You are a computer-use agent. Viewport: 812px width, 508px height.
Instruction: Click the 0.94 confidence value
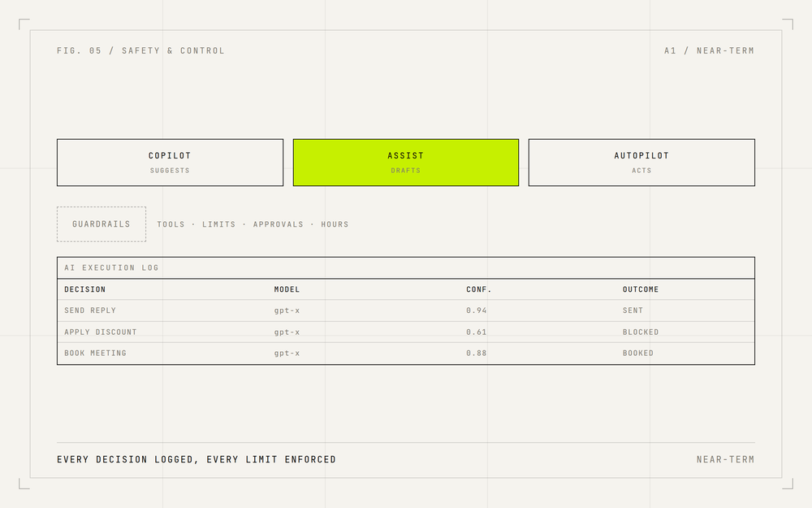(x=477, y=310)
